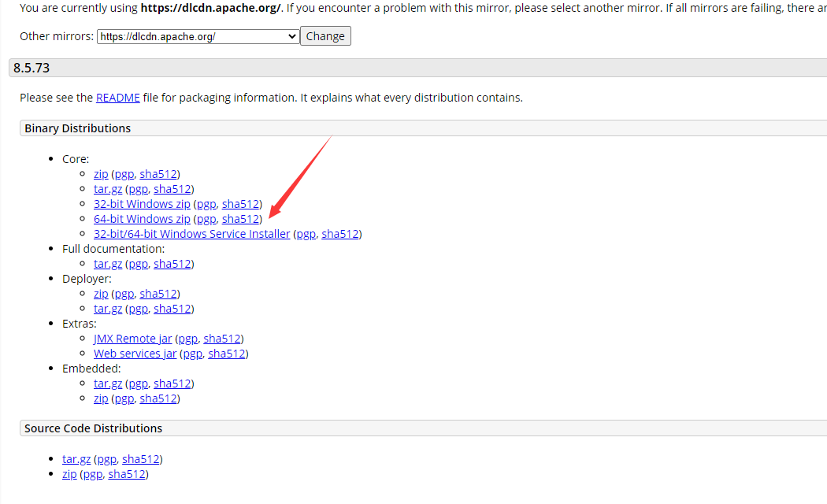The width and height of the screenshot is (827, 504).
Task: Click the Extras: list label
Action: (79, 324)
